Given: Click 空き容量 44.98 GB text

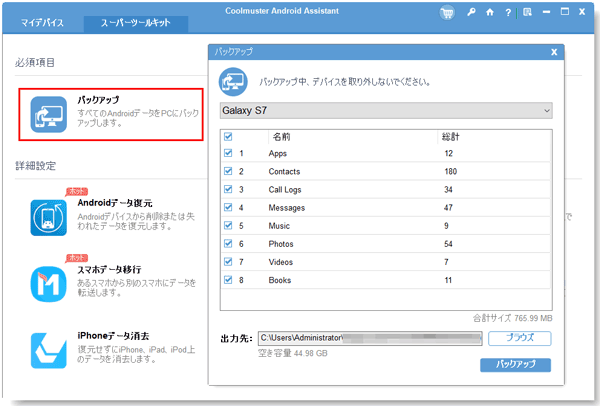Looking at the screenshot, I should pyautogui.click(x=293, y=353).
